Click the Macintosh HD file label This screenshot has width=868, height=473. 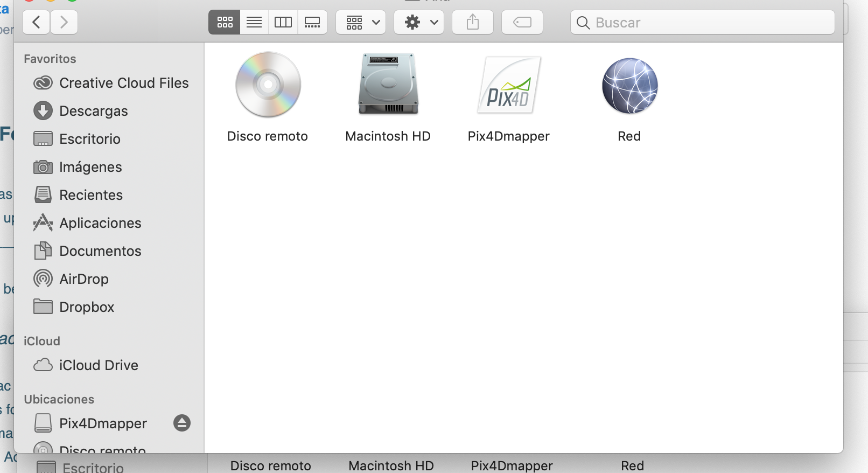pos(388,136)
